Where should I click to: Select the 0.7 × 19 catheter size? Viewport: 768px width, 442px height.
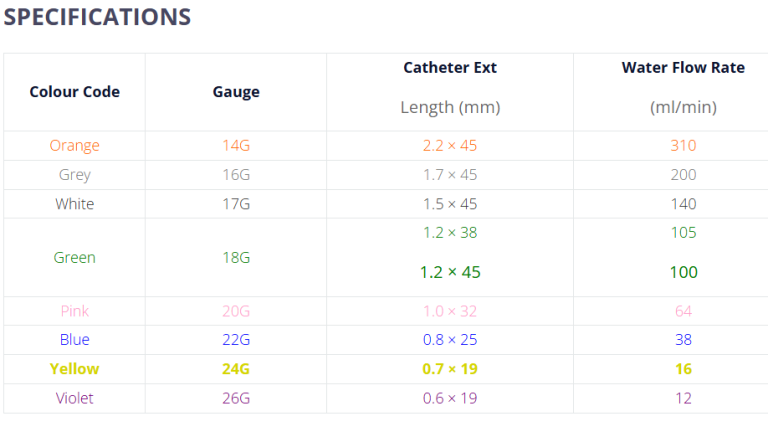coord(450,369)
